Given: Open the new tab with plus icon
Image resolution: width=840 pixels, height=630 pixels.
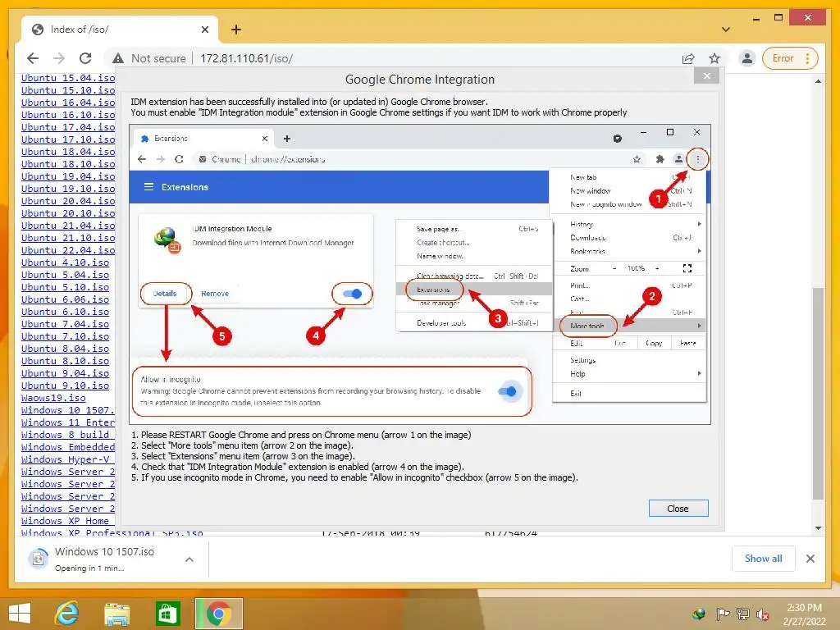Looking at the screenshot, I should click(x=236, y=30).
